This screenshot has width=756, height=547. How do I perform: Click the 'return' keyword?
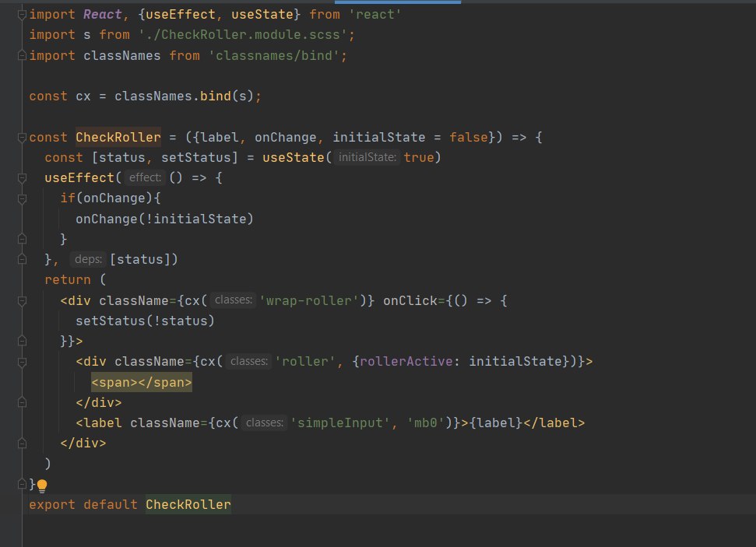(68, 279)
